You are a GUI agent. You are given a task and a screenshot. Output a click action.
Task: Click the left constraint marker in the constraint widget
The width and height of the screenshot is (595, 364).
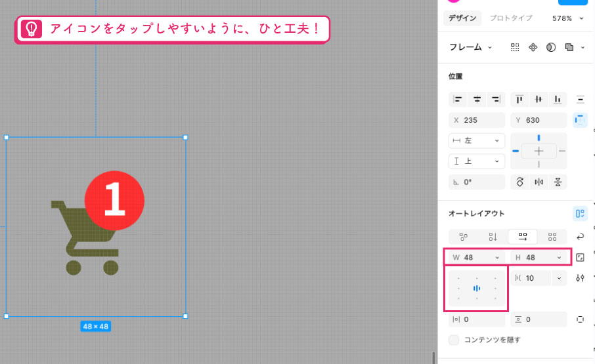pos(516,151)
